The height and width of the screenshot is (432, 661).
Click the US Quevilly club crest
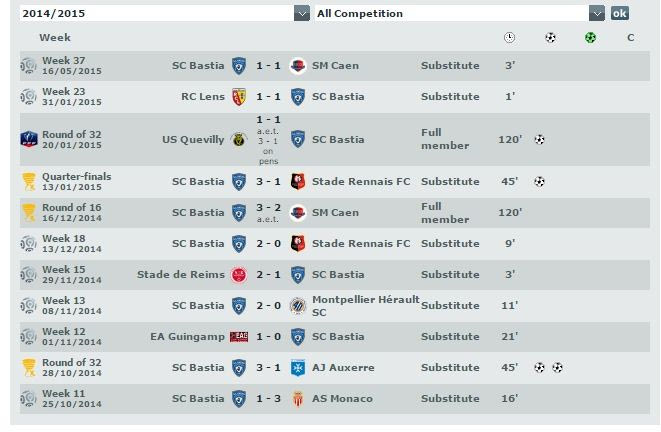click(x=239, y=140)
